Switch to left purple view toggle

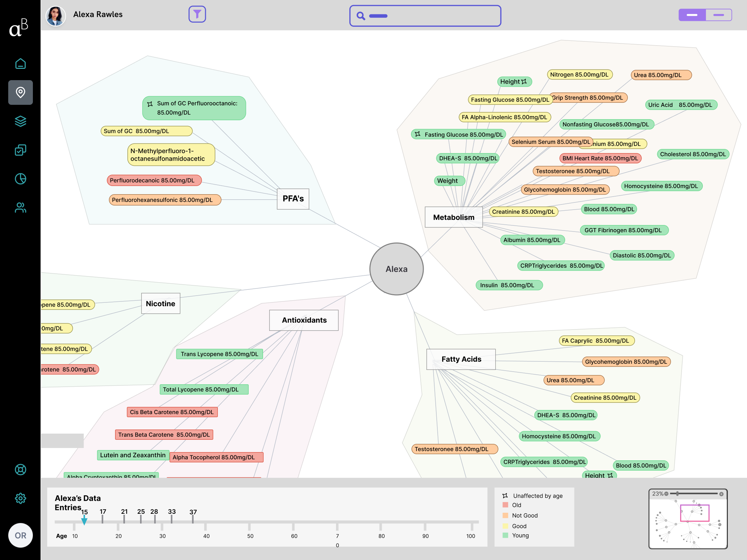pyautogui.click(x=692, y=15)
